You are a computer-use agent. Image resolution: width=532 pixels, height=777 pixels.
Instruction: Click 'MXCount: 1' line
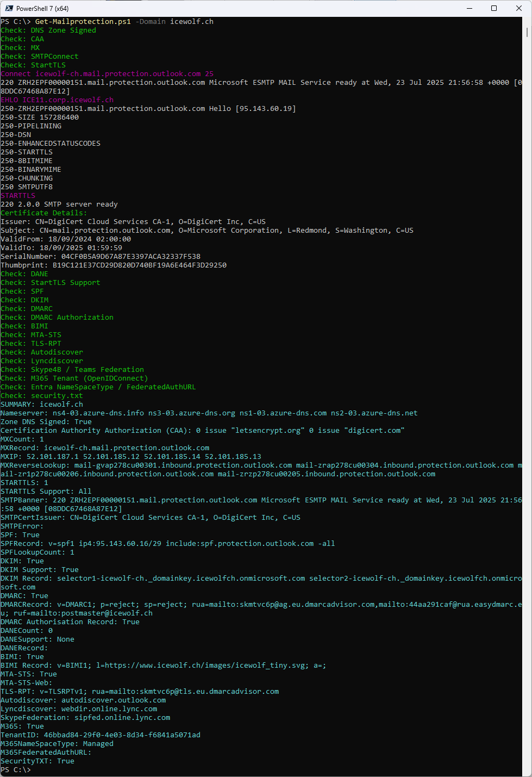pos(22,439)
